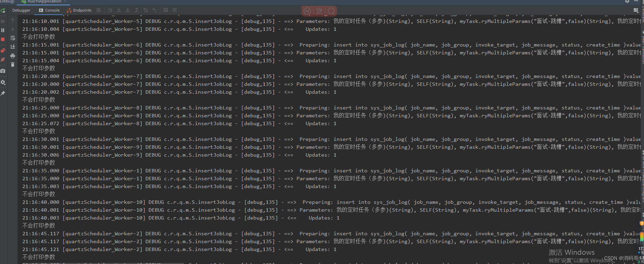Click the 21:16:45.121 Worker-2 Updates line
The image size is (644, 264).
[x=179, y=249]
